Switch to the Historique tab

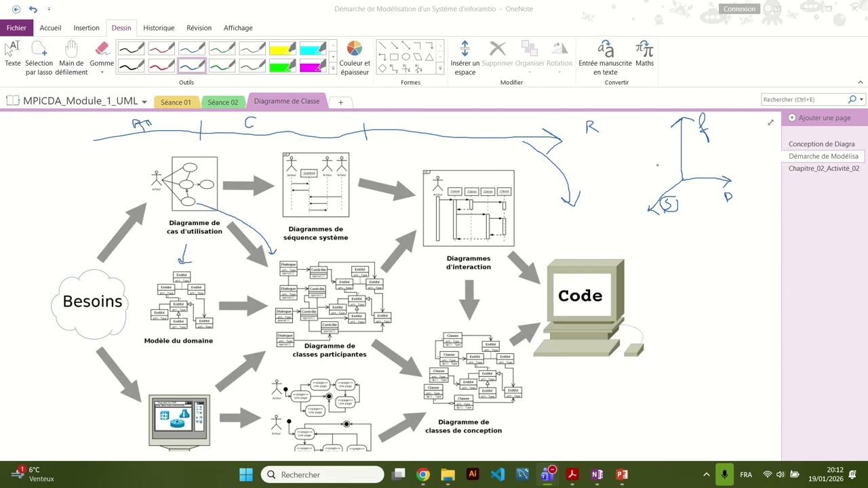pos(159,28)
